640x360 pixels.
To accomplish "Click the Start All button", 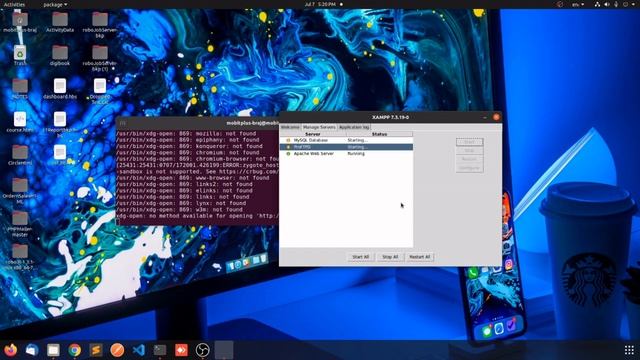I will (360, 257).
